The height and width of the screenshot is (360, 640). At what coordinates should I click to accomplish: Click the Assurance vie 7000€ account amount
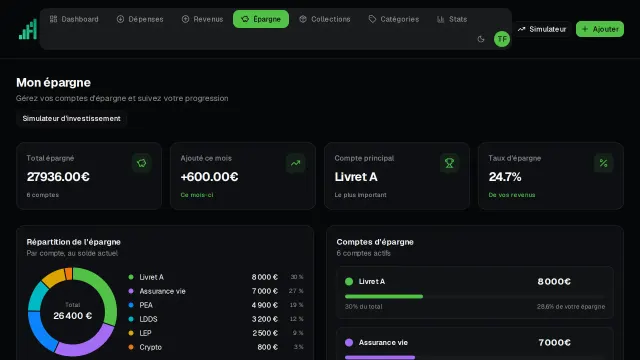coord(555,342)
